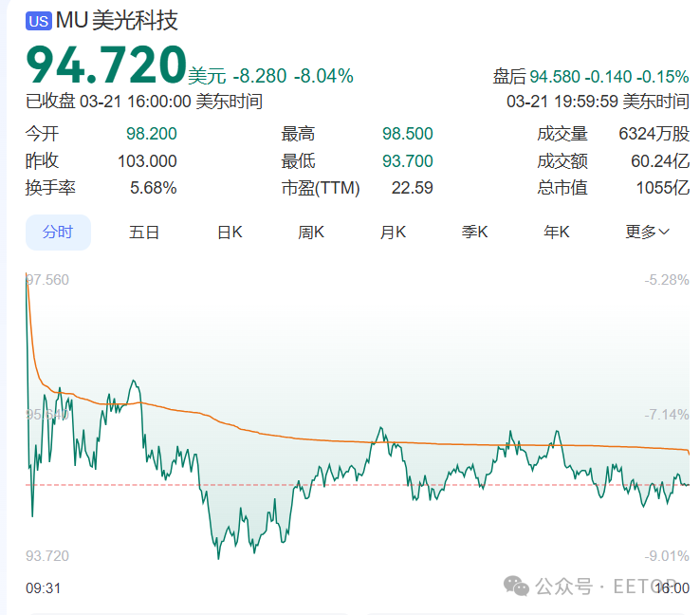Click the 成交量 volume 6324万股
Image resolution: width=700 pixels, height=615 pixels.
tap(654, 134)
